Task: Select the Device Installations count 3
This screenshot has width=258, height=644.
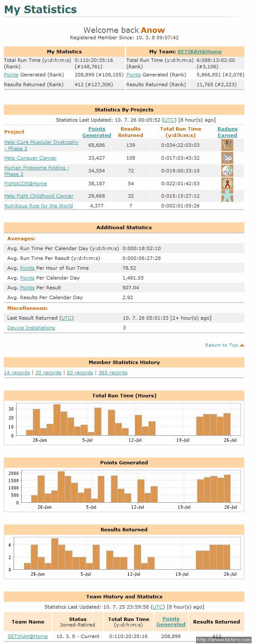Action: 124,328
